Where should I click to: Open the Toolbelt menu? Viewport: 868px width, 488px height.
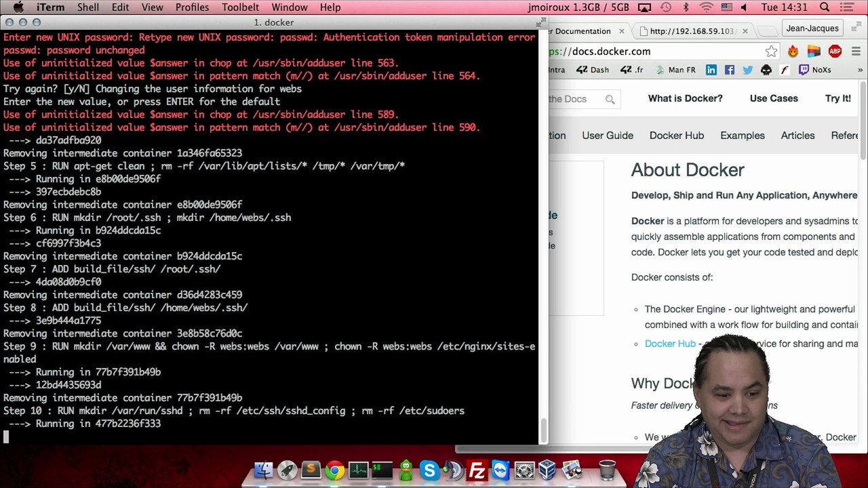240,7
